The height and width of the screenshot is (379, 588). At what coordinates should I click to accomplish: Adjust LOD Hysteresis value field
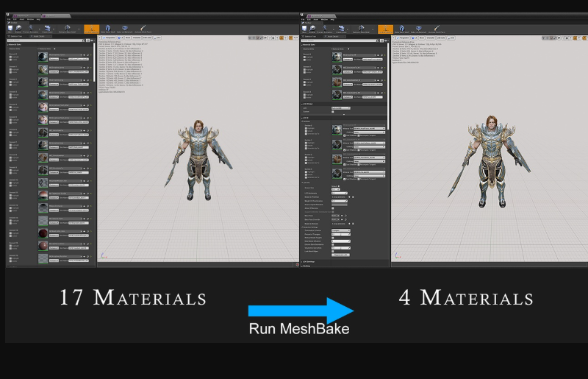point(340,193)
